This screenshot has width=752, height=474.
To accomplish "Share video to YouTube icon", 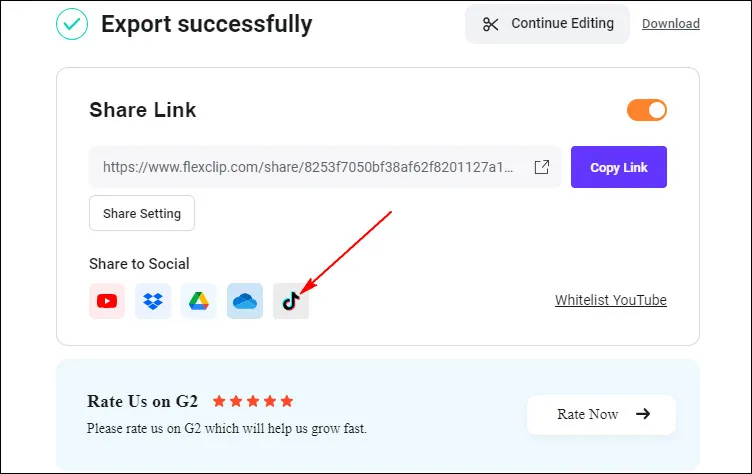I will [x=107, y=301].
